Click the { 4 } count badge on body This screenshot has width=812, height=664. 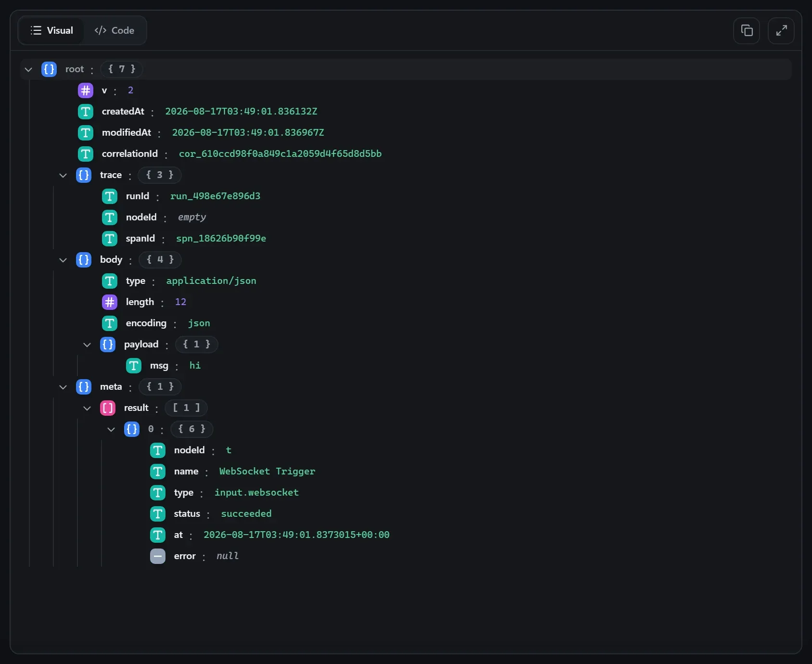coord(160,259)
